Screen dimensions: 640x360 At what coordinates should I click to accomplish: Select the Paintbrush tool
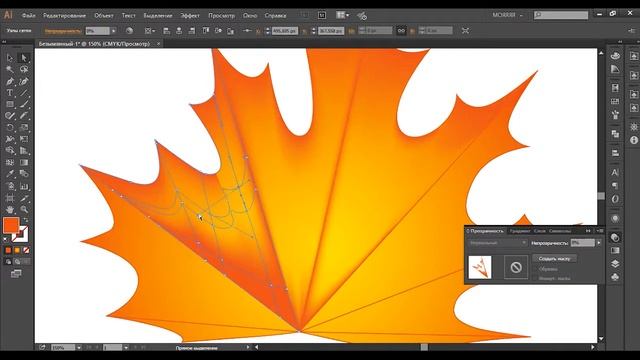pyautogui.click(x=24, y=104)
